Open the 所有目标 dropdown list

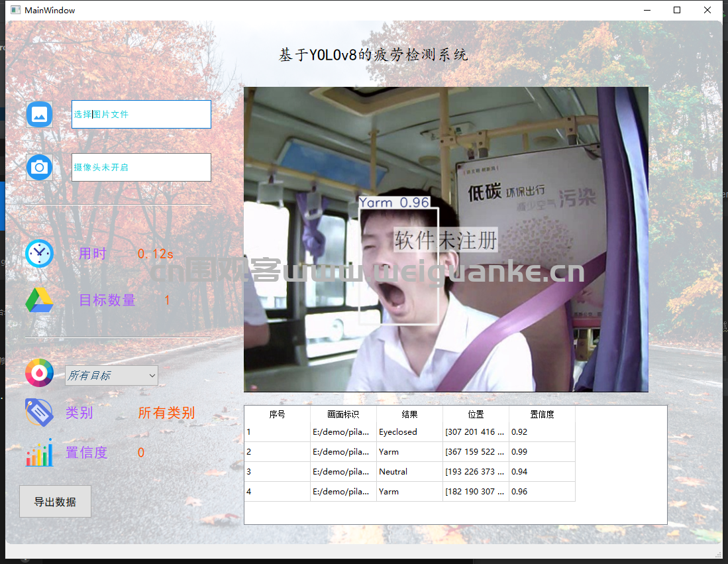tap(111, 376)
